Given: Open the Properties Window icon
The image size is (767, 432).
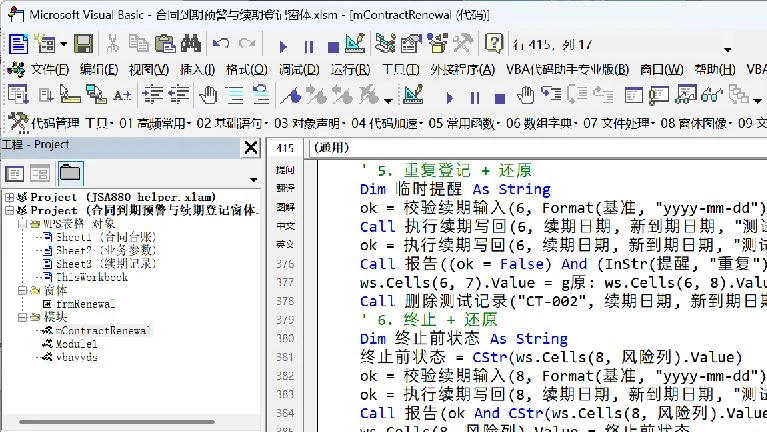Looking at the screenshot, I should tap(411, 44).
